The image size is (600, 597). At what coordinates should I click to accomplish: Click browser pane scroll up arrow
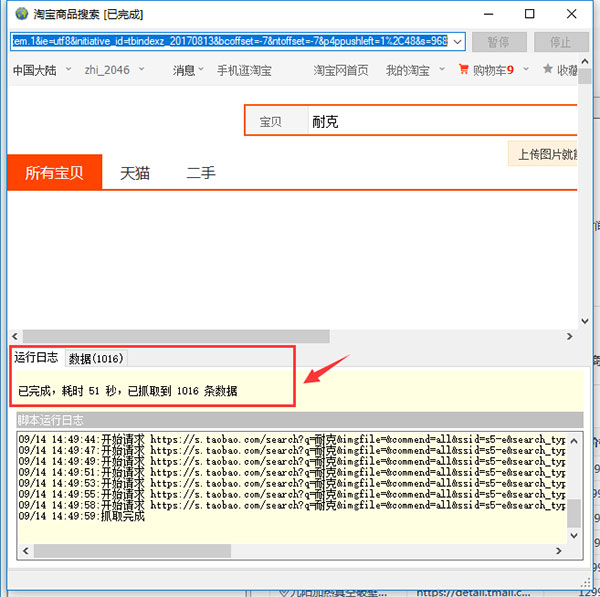click(585, 61)
